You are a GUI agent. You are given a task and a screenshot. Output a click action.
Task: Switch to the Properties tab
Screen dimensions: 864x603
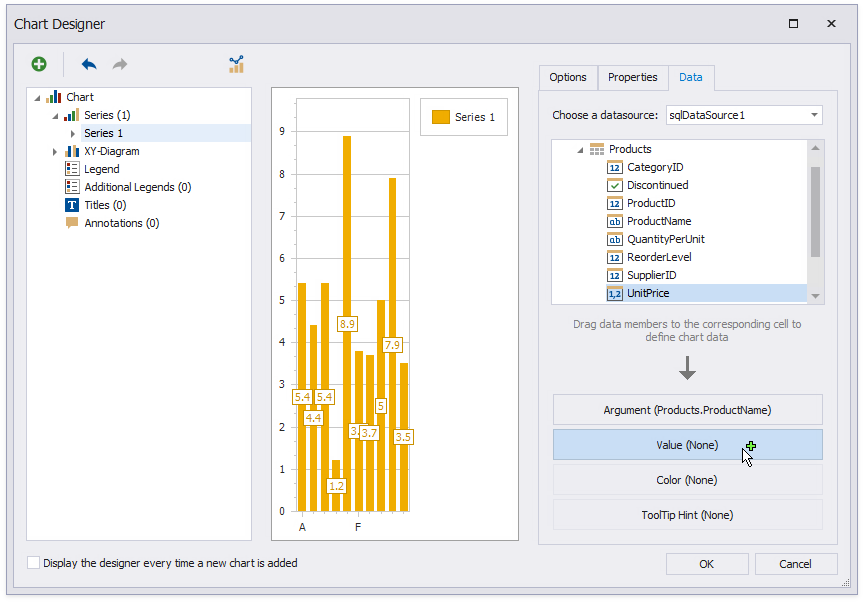pyautogui.click(x=632, y=77)
